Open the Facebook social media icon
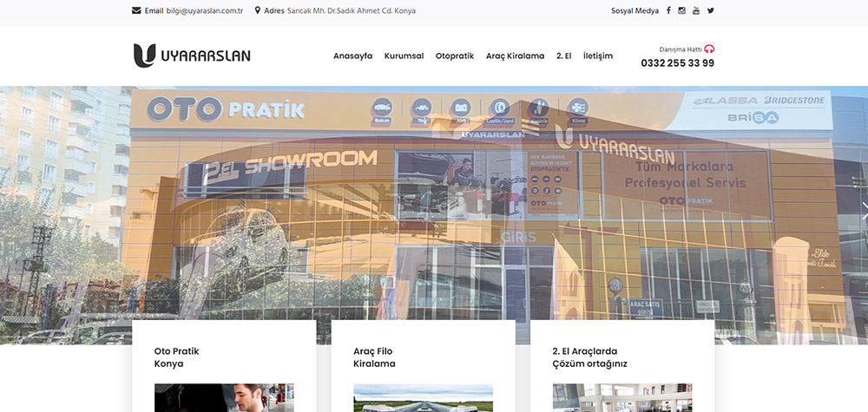The width and height of the screenshot is (868, 412). tap(668, 10)
